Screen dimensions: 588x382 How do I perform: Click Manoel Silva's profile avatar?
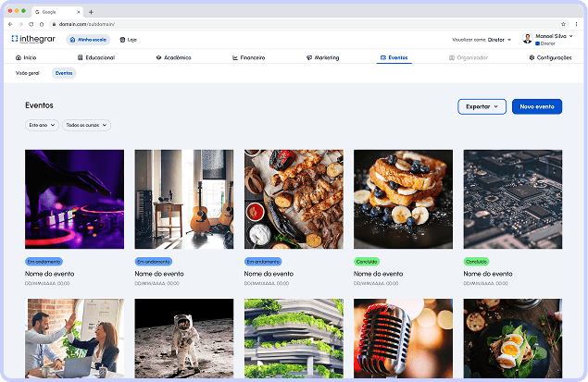527,40
